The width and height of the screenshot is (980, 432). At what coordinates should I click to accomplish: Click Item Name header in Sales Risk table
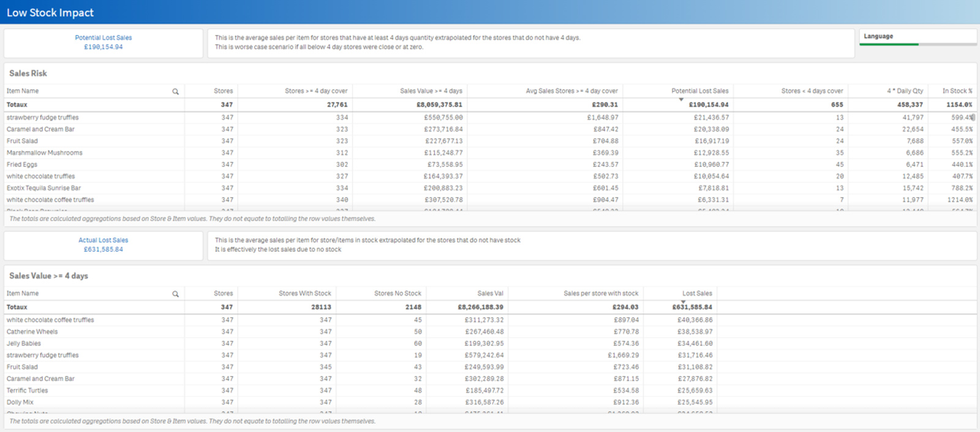[23, 91]
